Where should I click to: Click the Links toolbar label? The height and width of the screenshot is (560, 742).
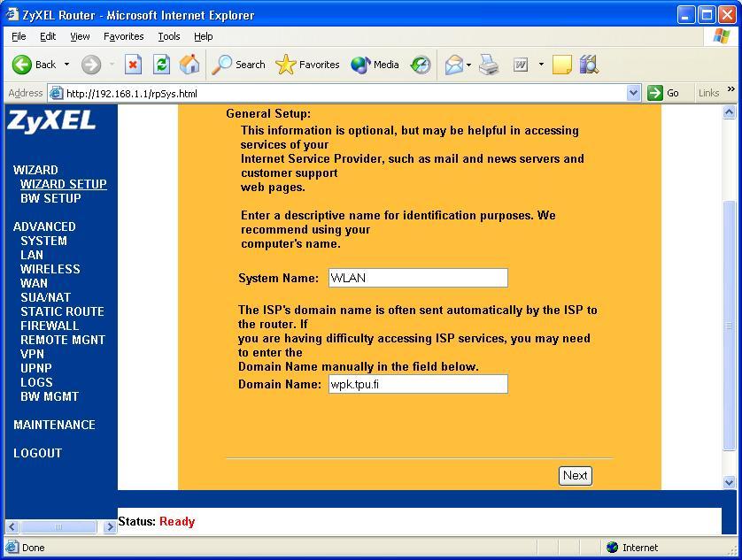point(708,93)
